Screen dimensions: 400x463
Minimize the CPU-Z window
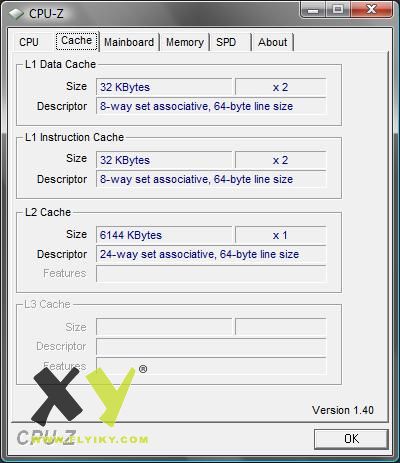[313, 9]
